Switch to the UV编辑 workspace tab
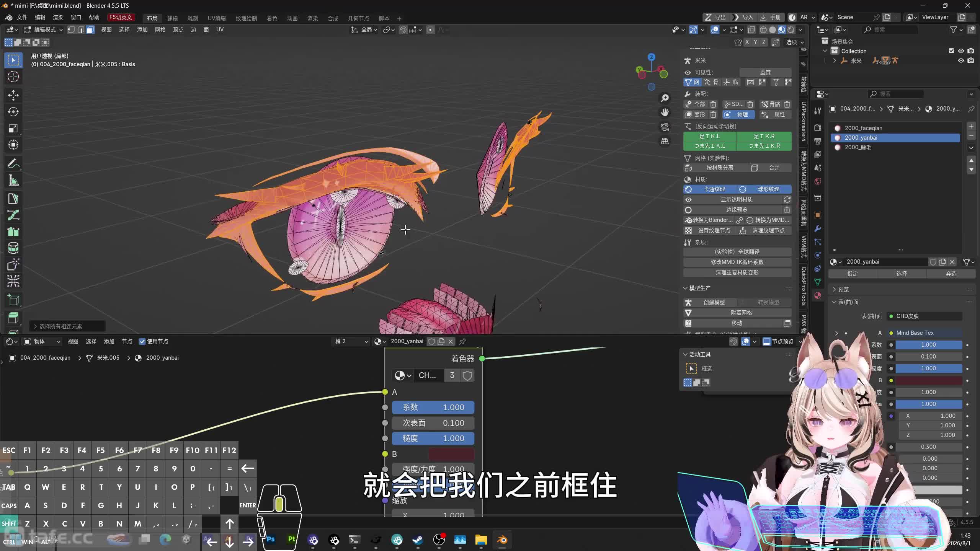This screenshot has height=551, width=980. point(217,18)
